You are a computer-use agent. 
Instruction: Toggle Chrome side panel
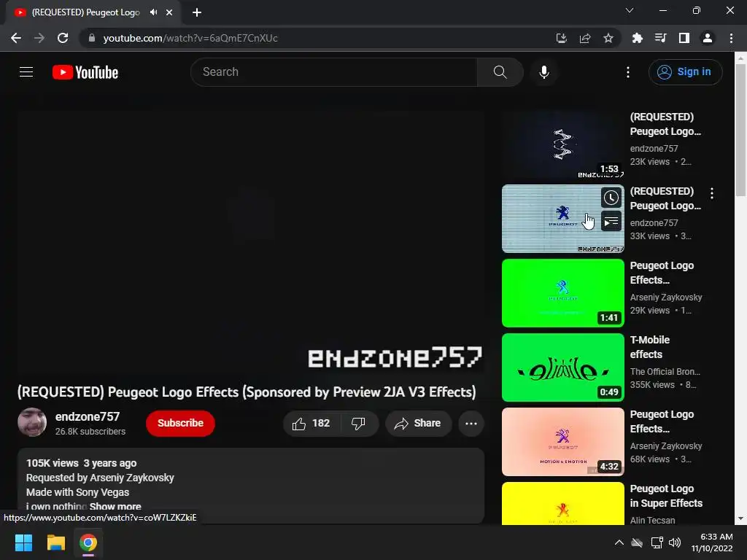684,38
